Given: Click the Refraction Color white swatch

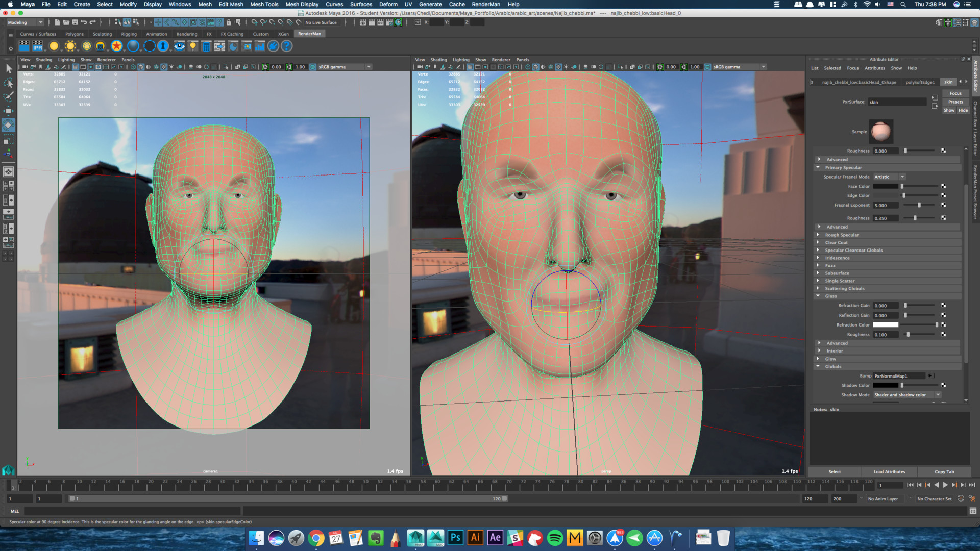Looking at the screenshot, I should tap(886, 325).
